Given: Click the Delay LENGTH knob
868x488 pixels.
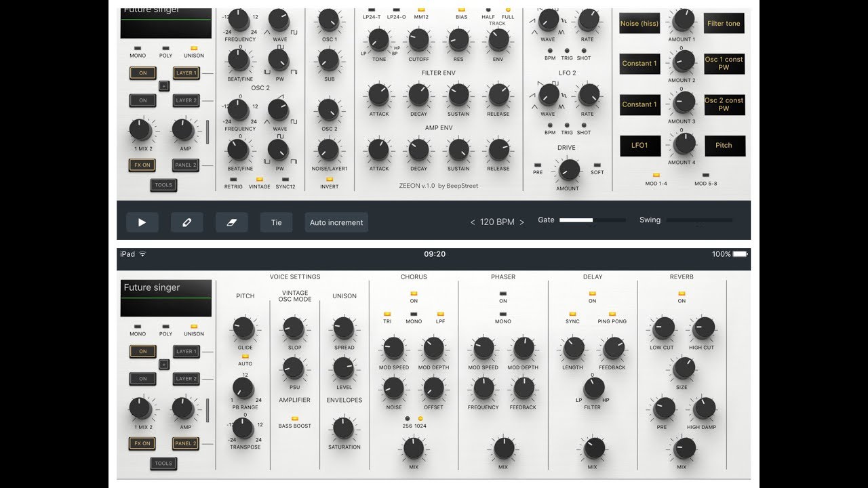Looking at the screenshot, I should [574, 348].
